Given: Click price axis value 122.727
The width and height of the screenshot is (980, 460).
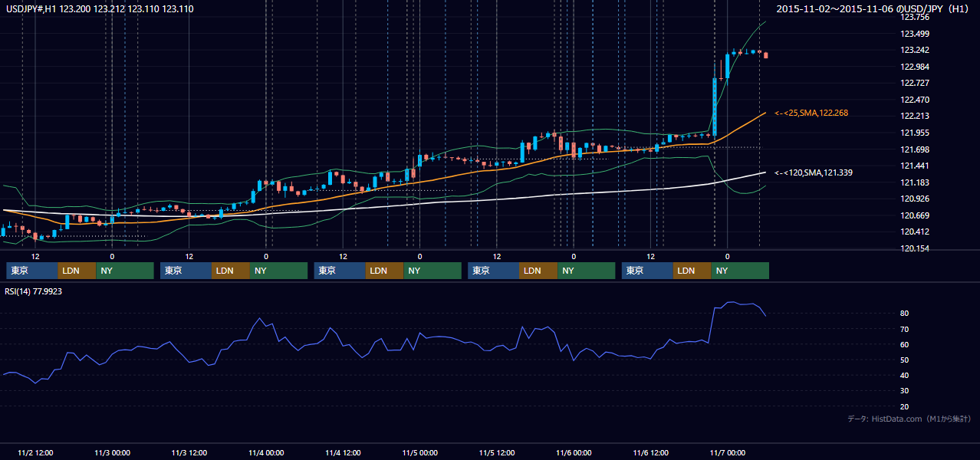Looking at the screenshot, I should point(916,83).
